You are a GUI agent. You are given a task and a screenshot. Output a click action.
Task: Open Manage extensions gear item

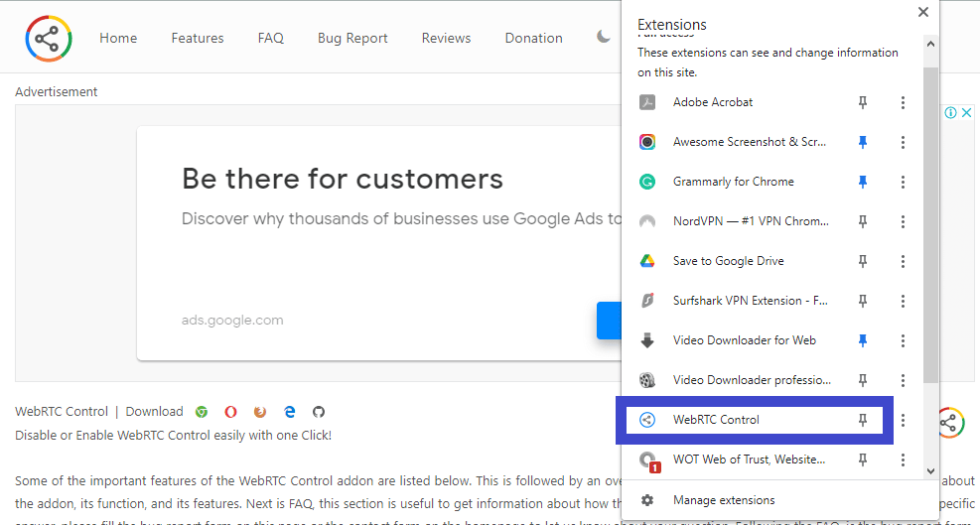click(x=723, y=500)
